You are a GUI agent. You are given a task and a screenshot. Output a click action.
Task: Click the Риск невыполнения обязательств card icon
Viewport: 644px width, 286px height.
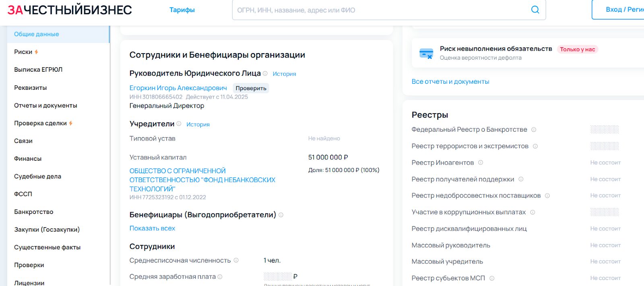pyautogui.click(x=426, y=53)
